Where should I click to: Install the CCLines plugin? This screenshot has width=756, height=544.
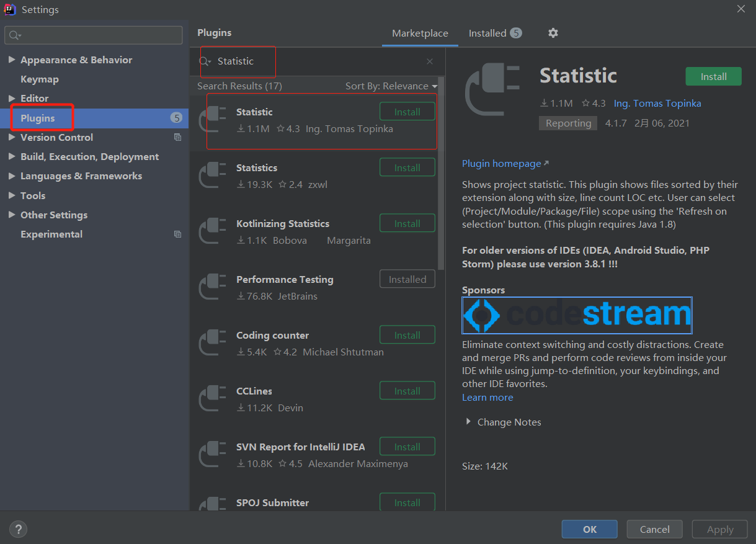click(407, 391)
